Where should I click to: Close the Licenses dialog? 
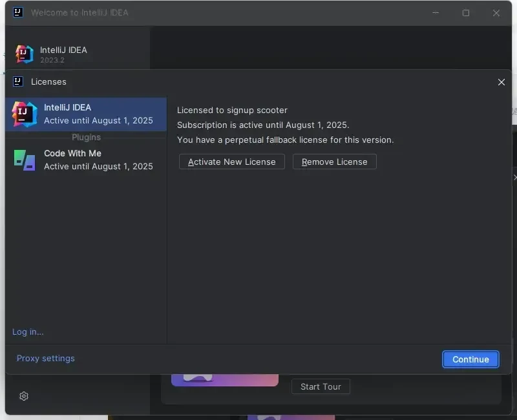click(501, 82)
